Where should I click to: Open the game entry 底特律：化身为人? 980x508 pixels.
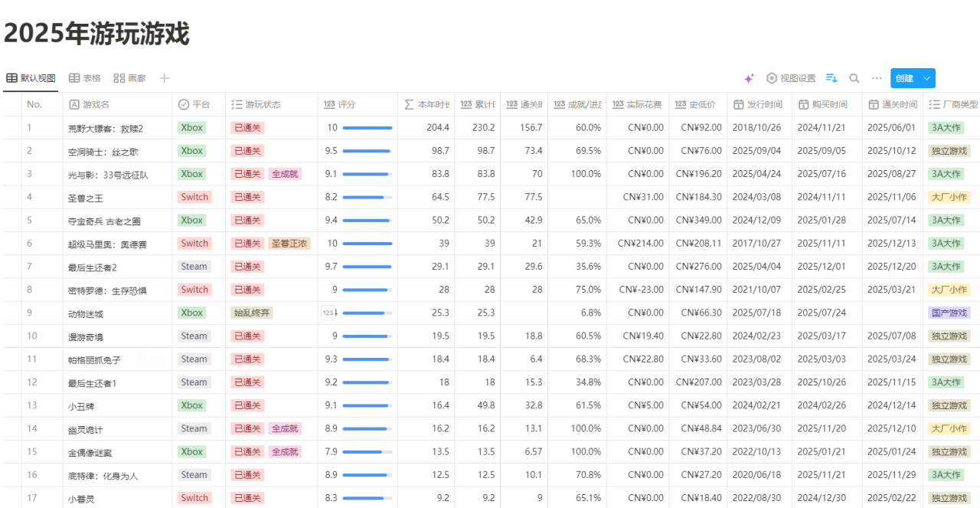point(103,475)
